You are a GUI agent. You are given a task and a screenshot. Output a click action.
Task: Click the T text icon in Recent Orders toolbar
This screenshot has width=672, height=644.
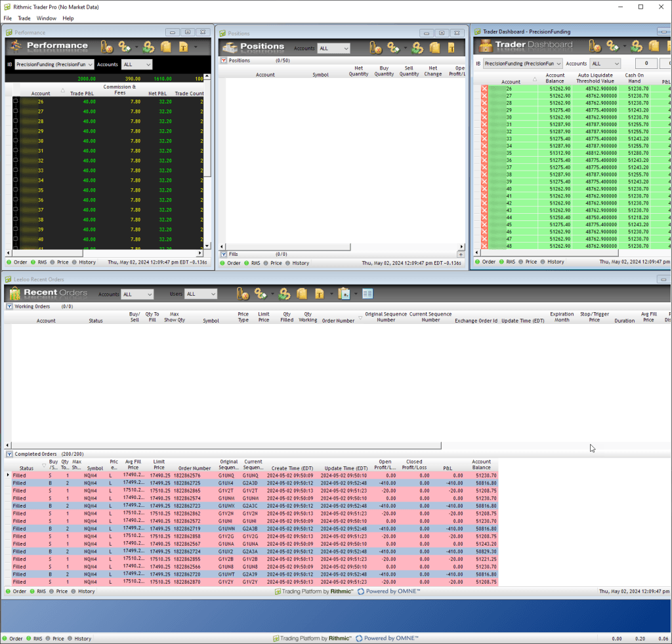coord(320,294)
